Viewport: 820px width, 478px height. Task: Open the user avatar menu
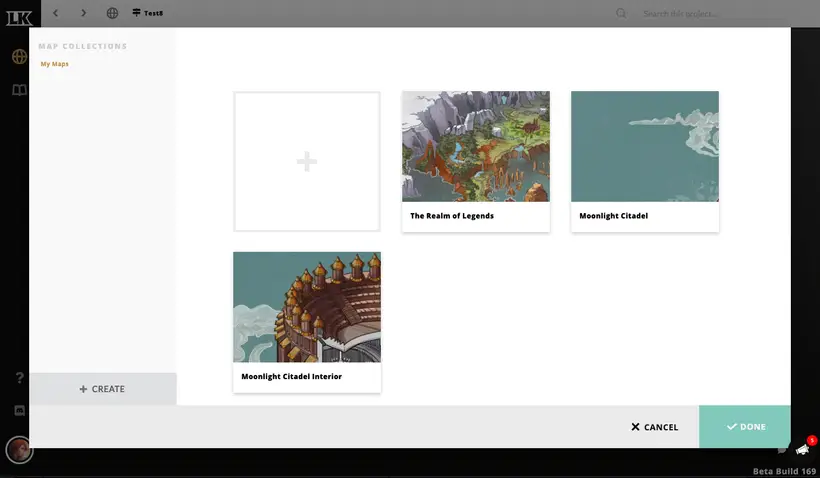coord(19,450)
